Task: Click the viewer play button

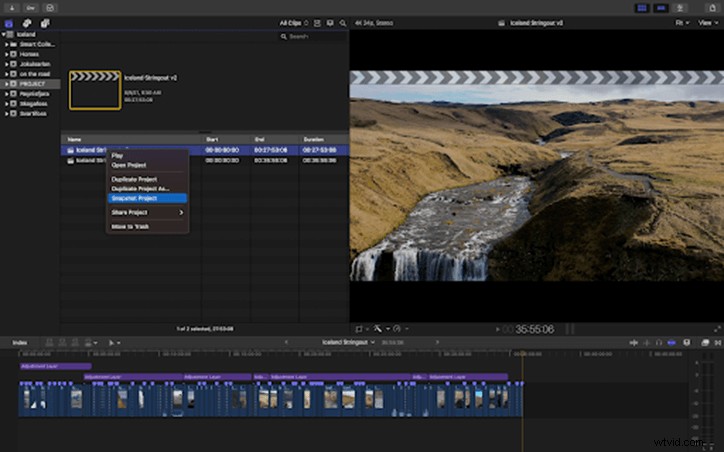Action: click(498, 329)
